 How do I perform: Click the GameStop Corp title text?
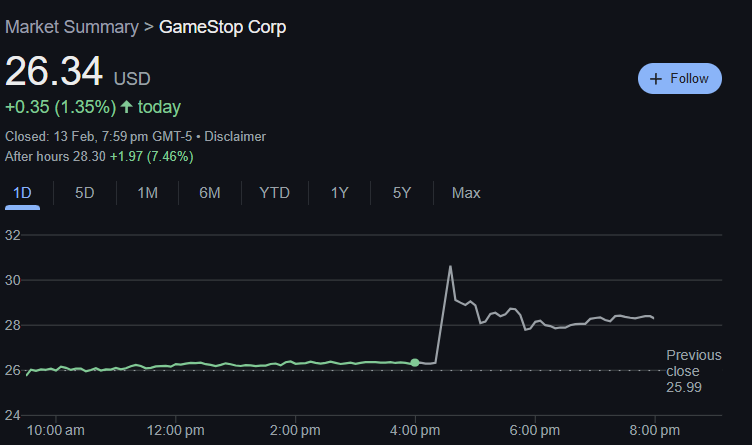[223, 27]
